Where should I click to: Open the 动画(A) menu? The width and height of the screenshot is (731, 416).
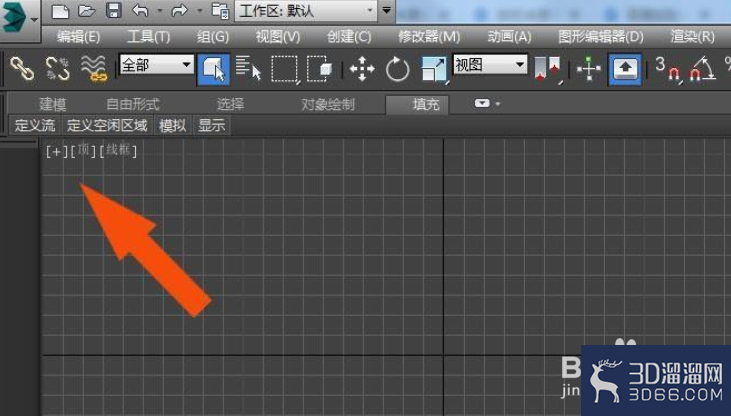pos(509,37)
